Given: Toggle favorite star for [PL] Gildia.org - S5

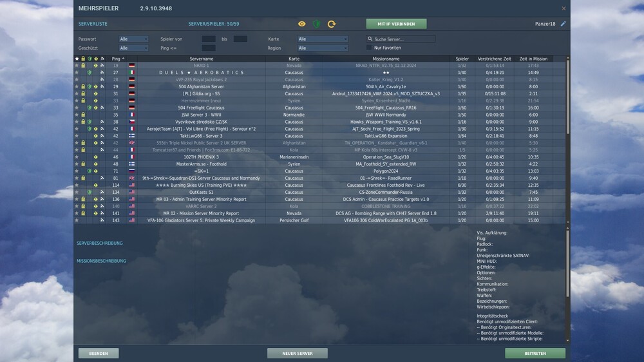Looking at the screenshot, I should coord(77,93).
